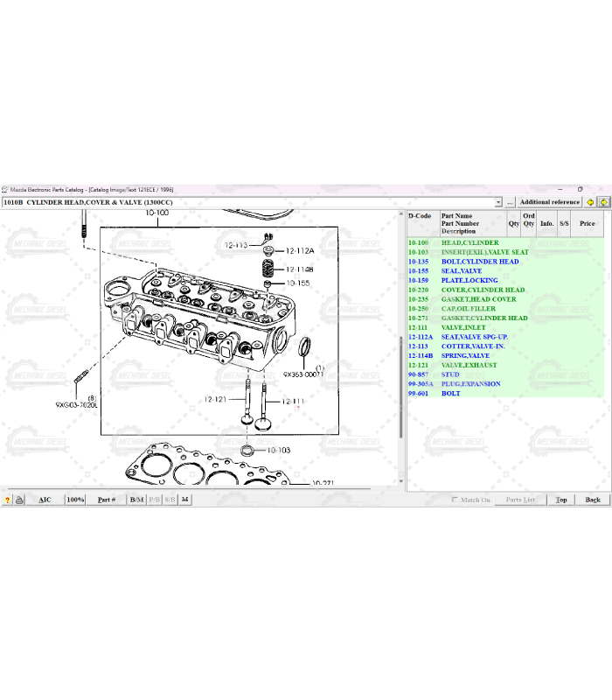Open Additional reference
This screenshot has height=700, width=612.
click(x=550, y=202)
